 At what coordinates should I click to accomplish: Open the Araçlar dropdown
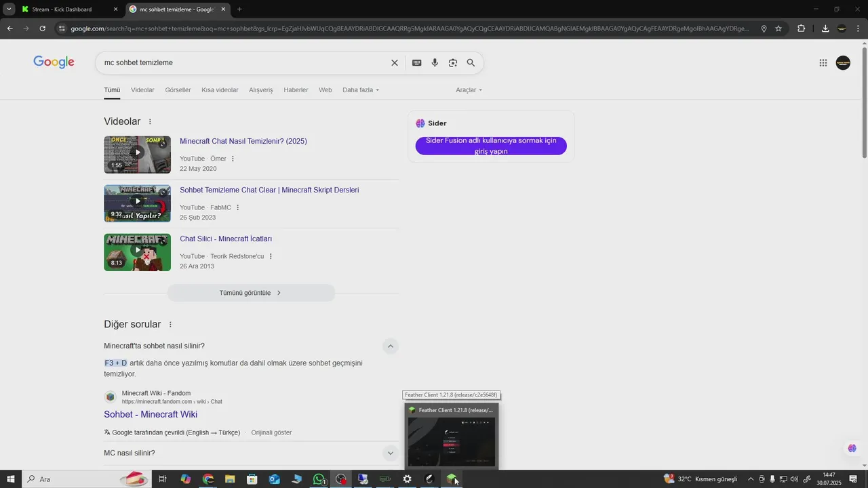[469, 90]
